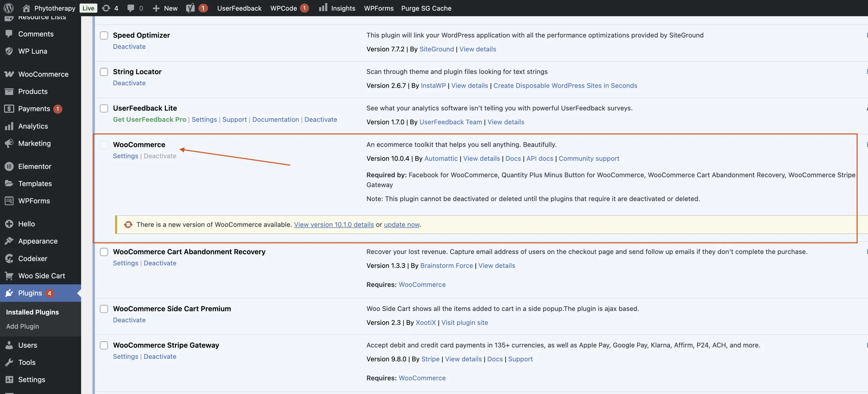The width and height of the screenshot is (868, 394).
Task: Tick WooCommerce Stripe Gateway checkbox
Action: click(104, 345)
